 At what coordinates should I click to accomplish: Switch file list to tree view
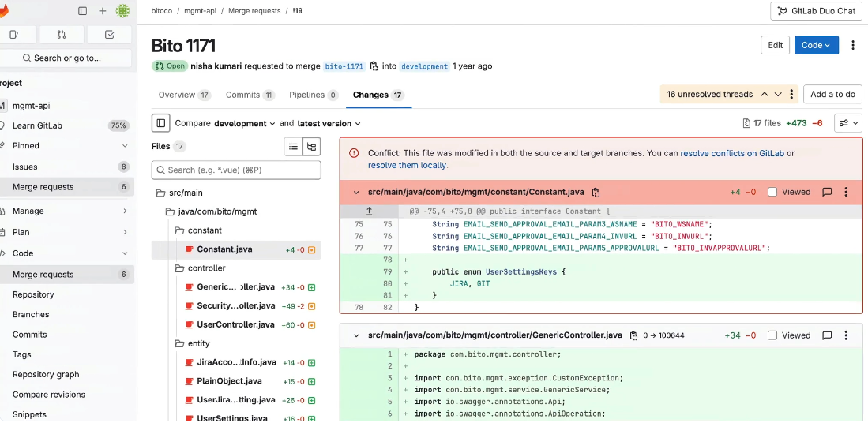(x=311, y=147)
